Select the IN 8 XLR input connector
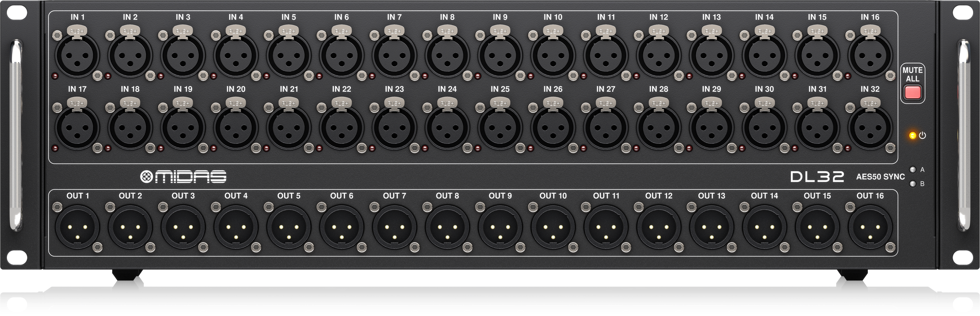The height and width of the screenshot is (316, 980). tap(447, 55)
